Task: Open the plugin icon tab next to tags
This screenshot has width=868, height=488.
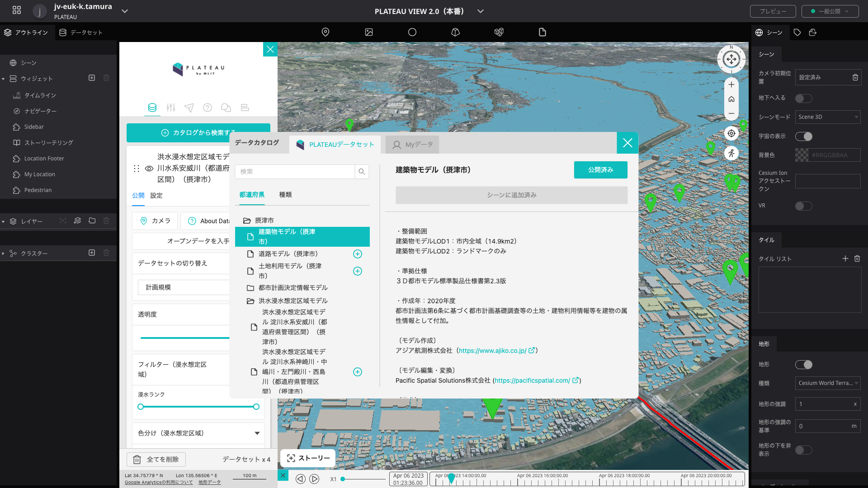Action: pos(812,33)
